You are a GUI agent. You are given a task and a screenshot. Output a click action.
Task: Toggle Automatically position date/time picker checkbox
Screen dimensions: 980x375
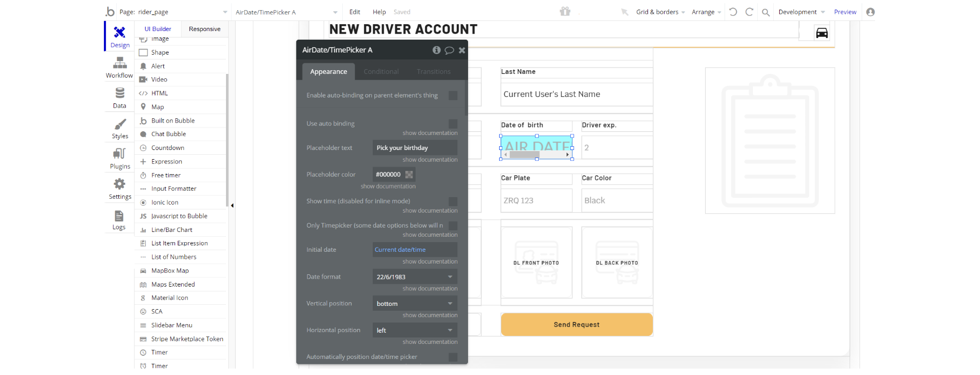(x=453, y=357)
